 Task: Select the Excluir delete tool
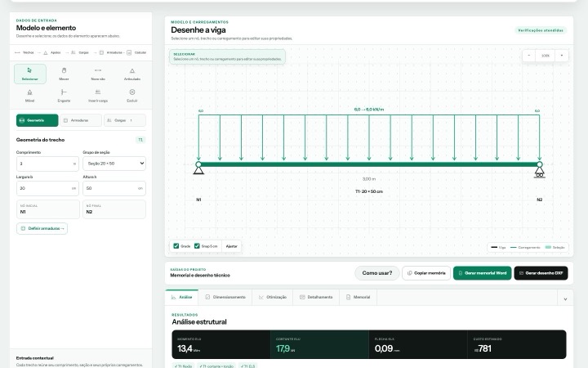[132, 96]
